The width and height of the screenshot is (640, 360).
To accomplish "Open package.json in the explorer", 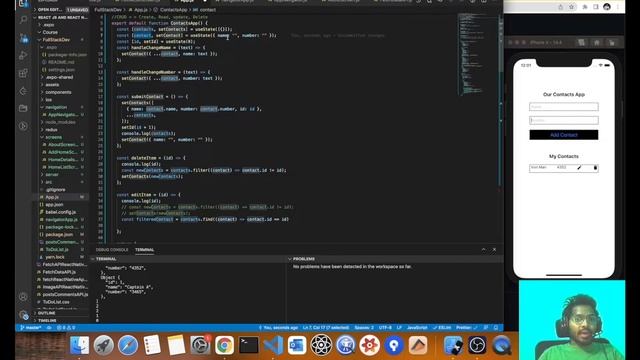I will click(x=59, y=235).
